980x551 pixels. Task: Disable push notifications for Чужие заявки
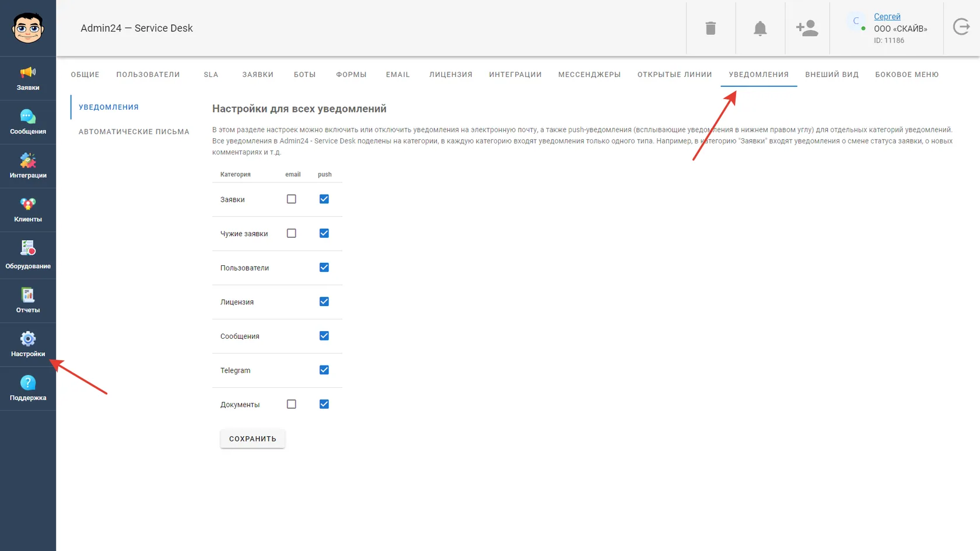tap(324, 233)
